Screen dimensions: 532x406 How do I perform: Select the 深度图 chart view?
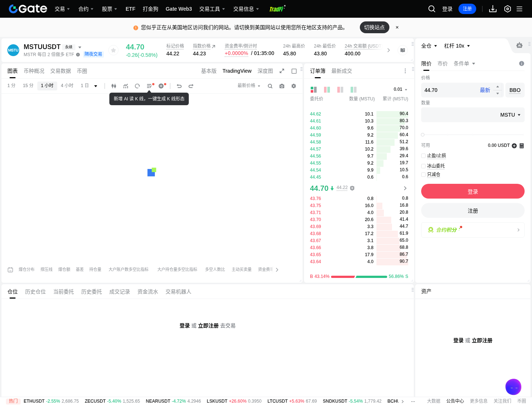click(x=265, y=71)
